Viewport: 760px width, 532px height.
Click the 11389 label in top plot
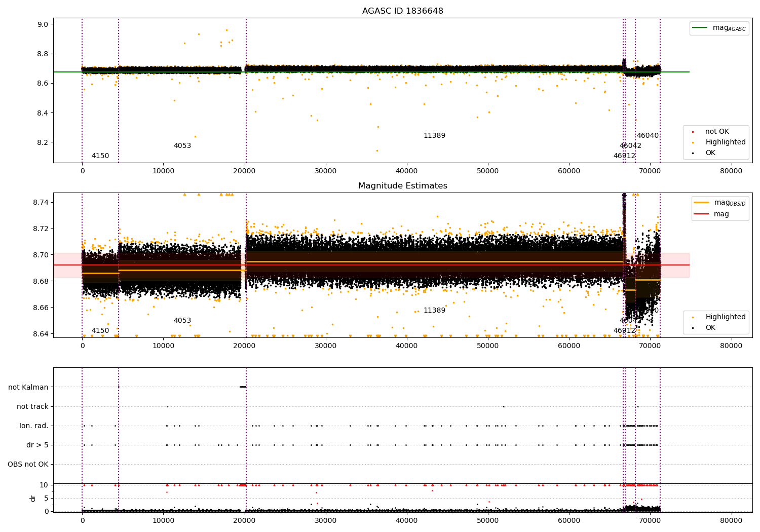(x=434, y=136)
